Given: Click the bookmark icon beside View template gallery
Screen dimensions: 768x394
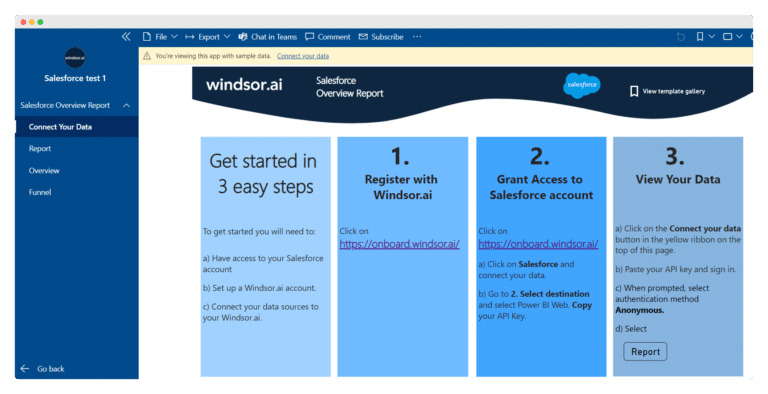Looking at the screenshot, I should pyautogui.click(x=634, y=91).
